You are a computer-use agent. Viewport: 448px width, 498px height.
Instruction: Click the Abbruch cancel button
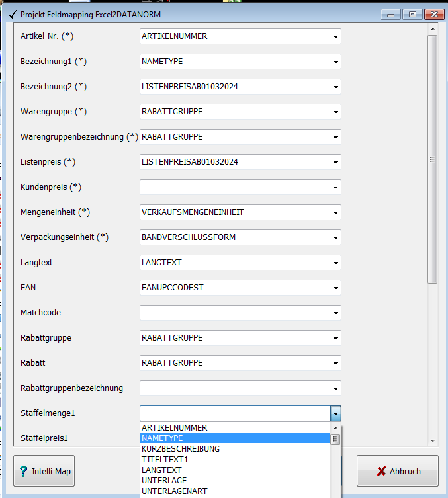[398, 471]
